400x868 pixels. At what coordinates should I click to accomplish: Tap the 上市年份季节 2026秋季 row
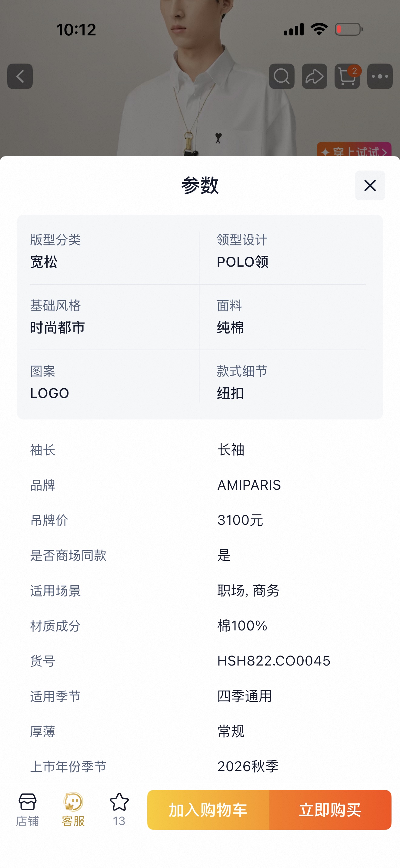click(200, 766)
